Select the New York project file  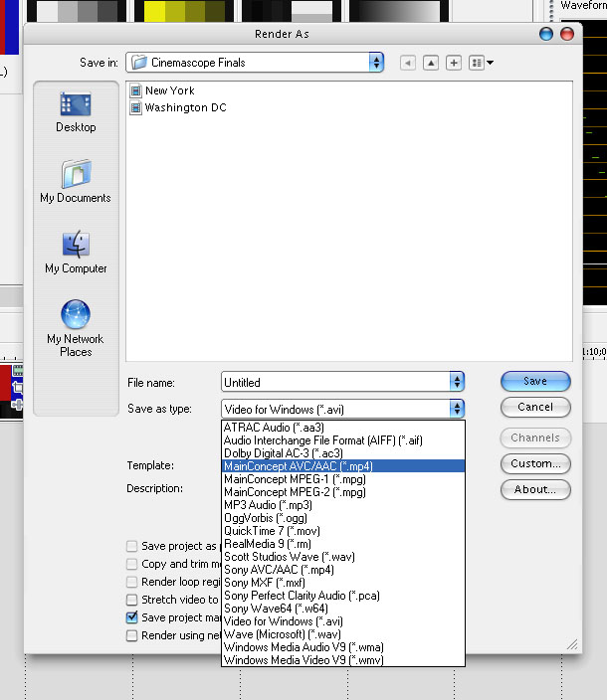[169, 90]
